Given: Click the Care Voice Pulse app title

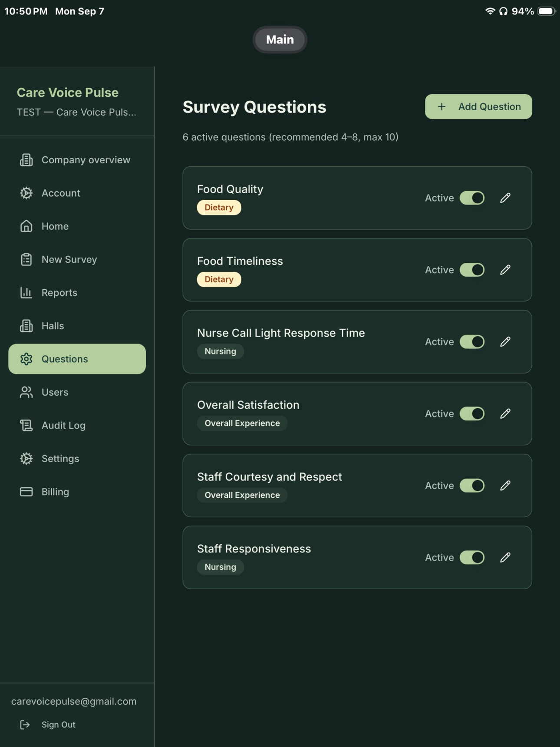Looking at the screenshot, I should pos(68,93).
